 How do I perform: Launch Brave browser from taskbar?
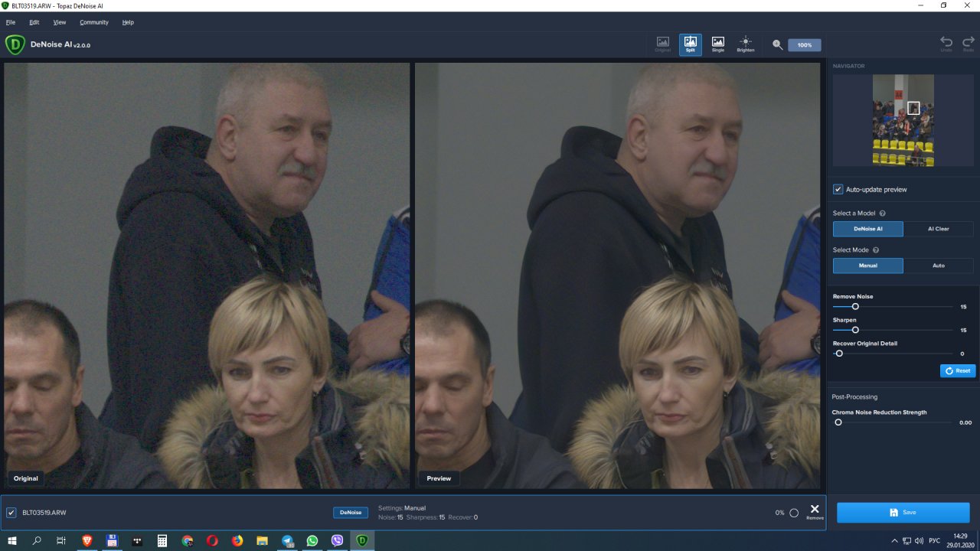tap(87, 540)
